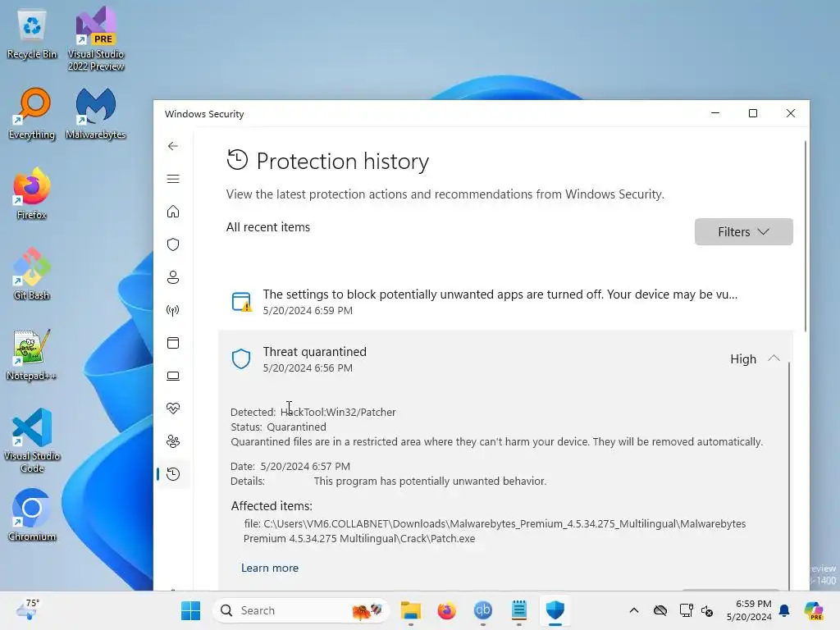Viewport: 840px width, 630px height.
Task: Open qBittorrent from the taskbar
Action: pos(482,610)
